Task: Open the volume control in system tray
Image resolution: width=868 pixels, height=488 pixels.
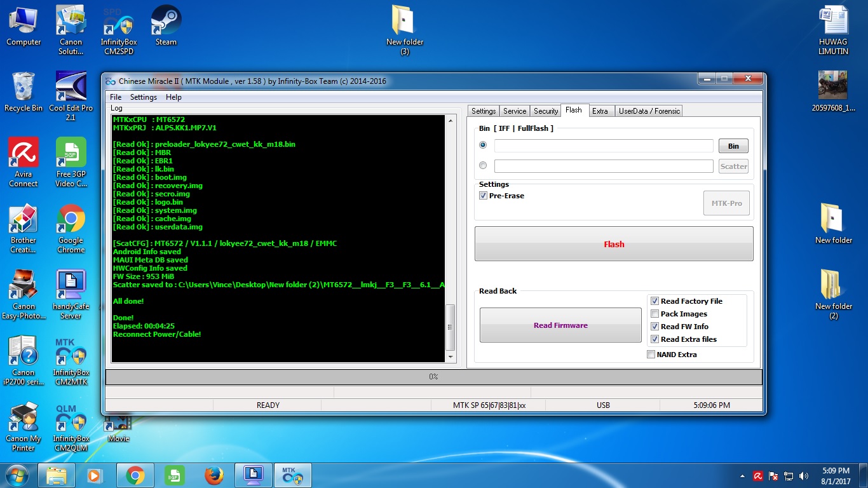Action: click(804, 476)
